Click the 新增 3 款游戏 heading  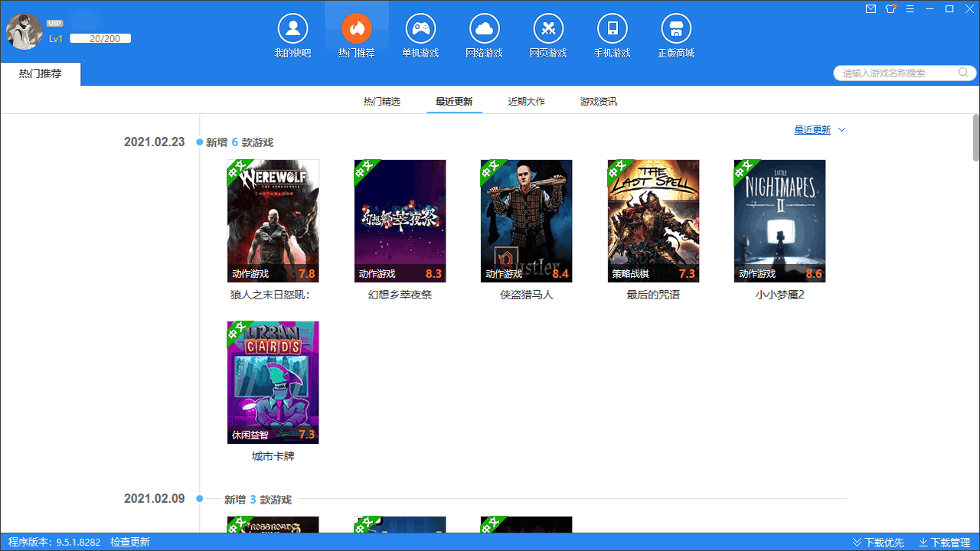258,500
